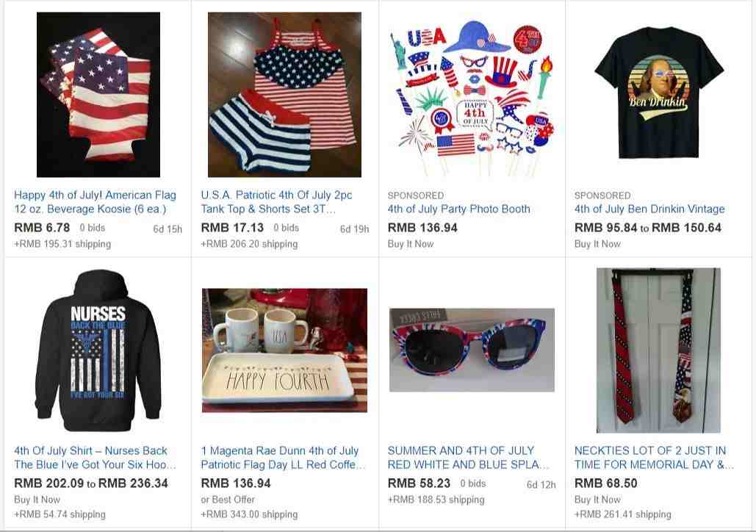Open the Nurses Back The Blue hoodie image
Screen dimensions: 756x532
[98, 351]
